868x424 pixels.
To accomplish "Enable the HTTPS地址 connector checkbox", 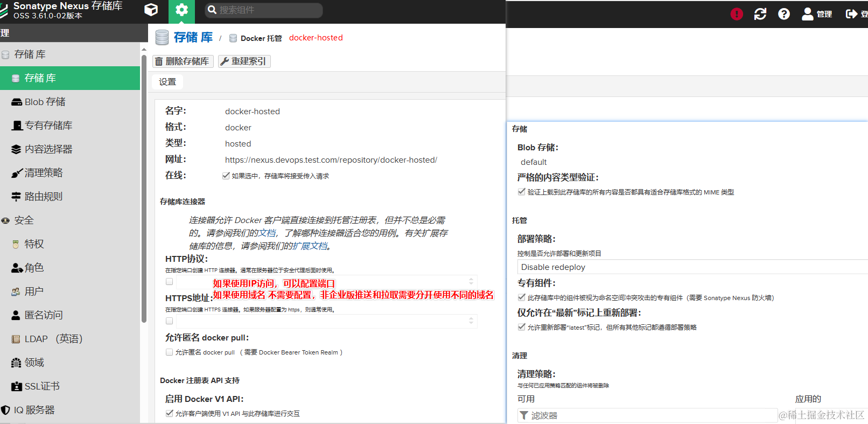I will point(170,321).
